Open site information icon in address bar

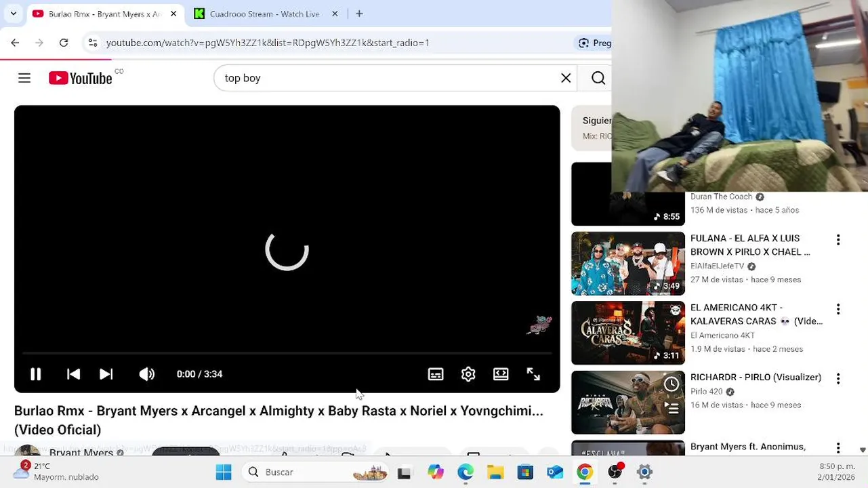93,43
